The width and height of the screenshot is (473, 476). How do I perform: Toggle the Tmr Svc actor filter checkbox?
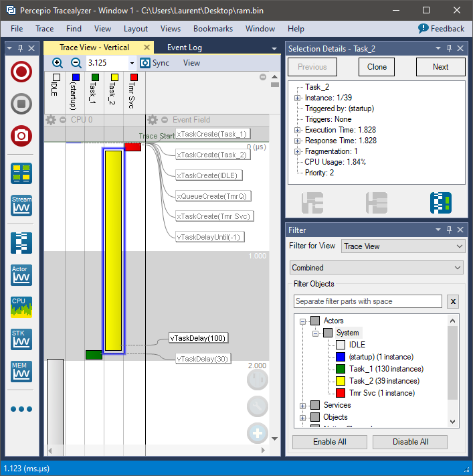pyautogui.click(x=341, y=393)
